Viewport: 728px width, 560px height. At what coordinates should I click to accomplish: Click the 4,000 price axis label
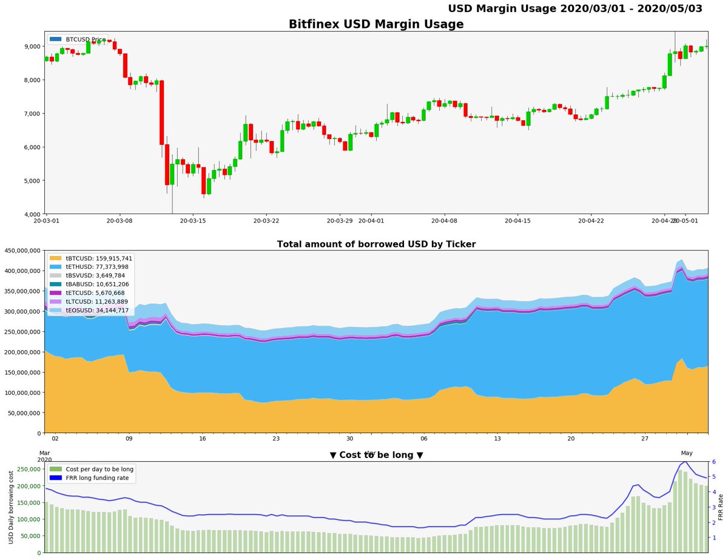31,214
